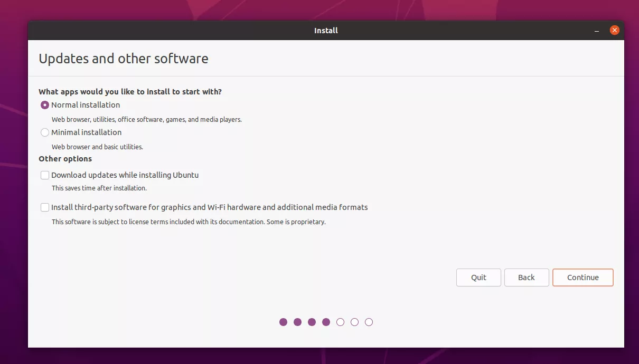Check Install third-party software for graphics
Image resolution: width=639 pixels, height=364 pixels.
[x=45, y=207]
